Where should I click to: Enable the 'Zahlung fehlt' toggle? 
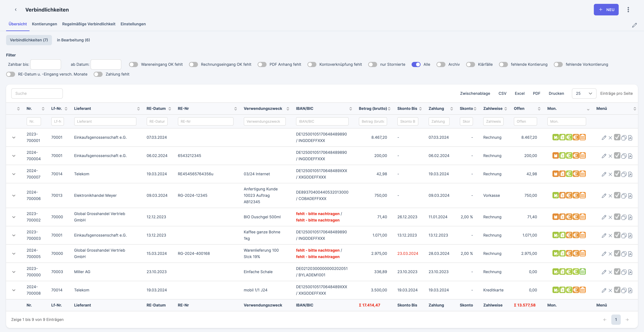point(98,74)
